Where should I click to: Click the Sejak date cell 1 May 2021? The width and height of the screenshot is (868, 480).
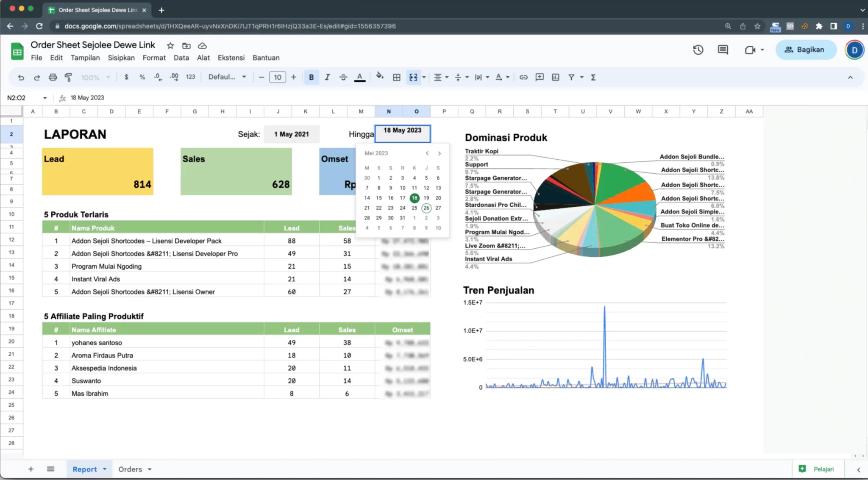292,134
